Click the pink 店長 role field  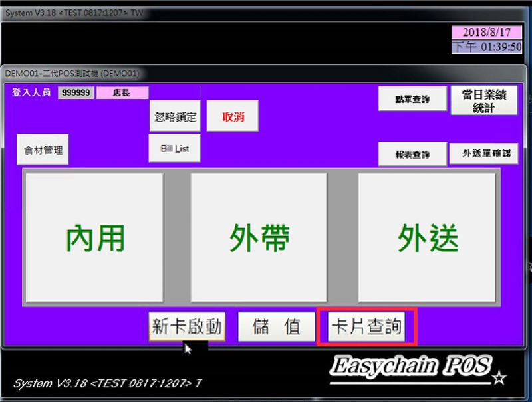pos(122,93)
